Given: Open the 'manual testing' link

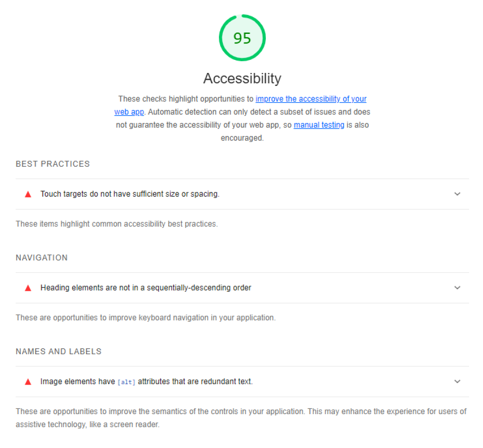Looking at the screenshot, I should pyautogui.click(x=319, y=125).
